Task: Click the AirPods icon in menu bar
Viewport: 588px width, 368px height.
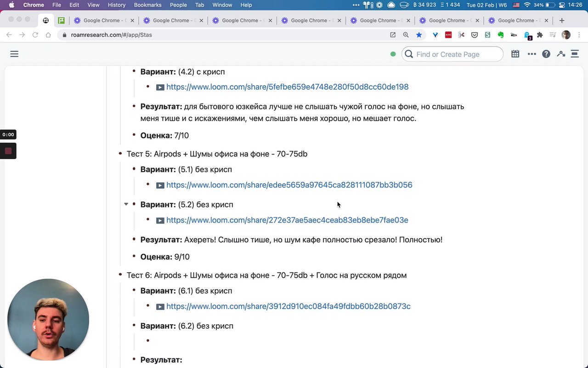Action: [368, 5]
